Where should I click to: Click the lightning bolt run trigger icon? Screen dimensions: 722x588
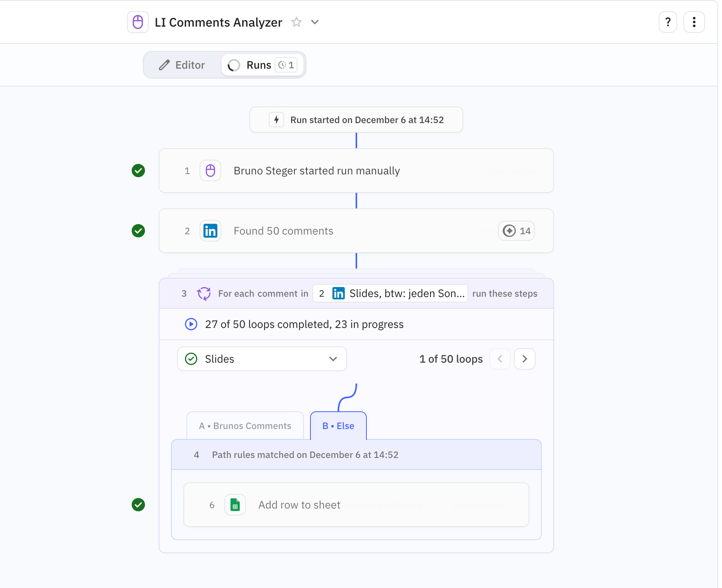tap(276, 120)
